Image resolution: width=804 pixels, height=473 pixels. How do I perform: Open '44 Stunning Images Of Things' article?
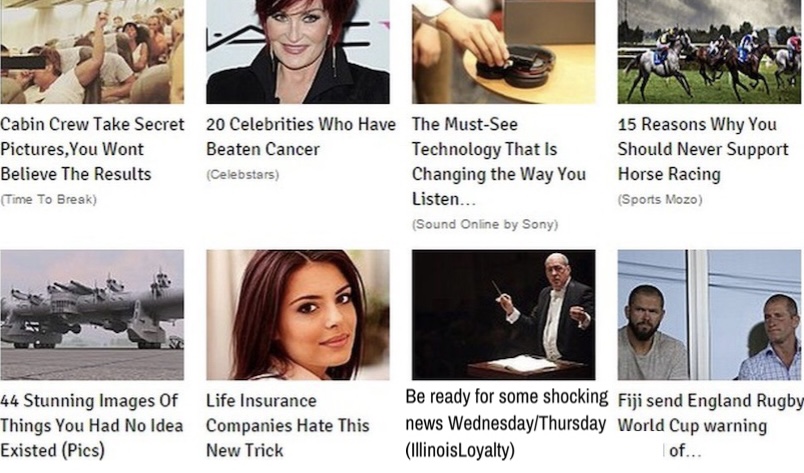coord(92,425)
